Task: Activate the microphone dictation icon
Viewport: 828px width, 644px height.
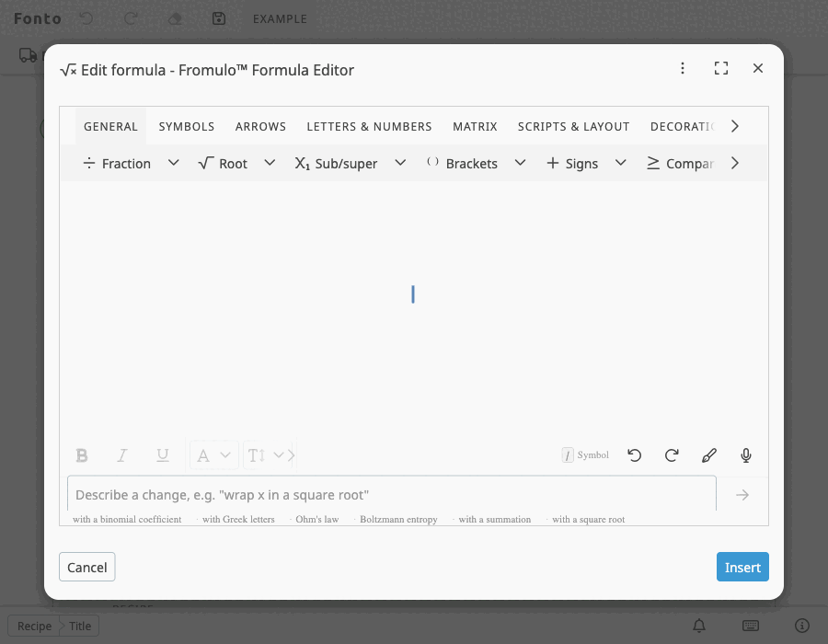Action: click(745, 454)
